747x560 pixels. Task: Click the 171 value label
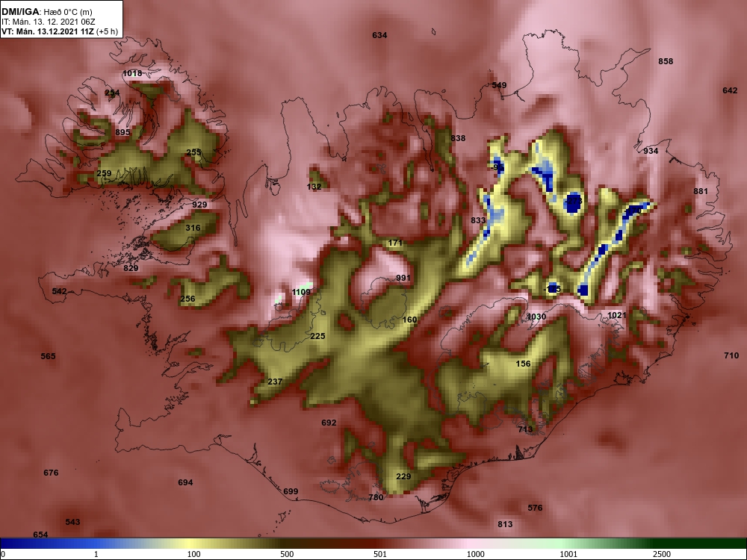tap(395, 243)
